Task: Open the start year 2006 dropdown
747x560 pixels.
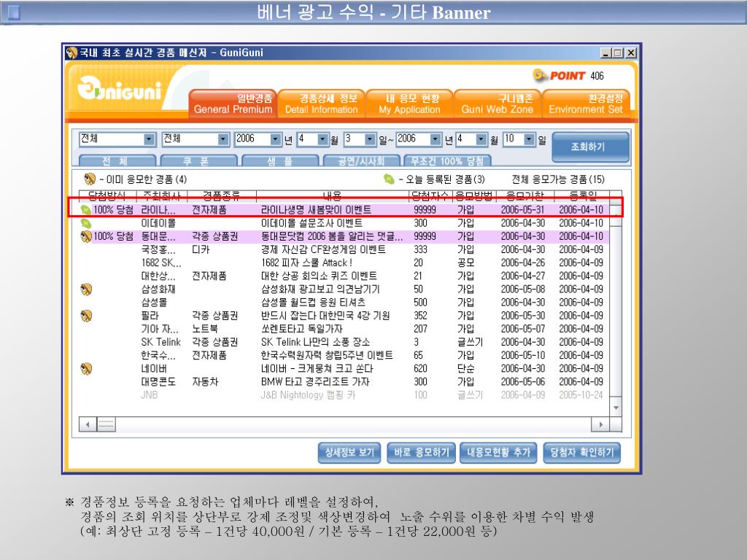Action: [275, 139]
